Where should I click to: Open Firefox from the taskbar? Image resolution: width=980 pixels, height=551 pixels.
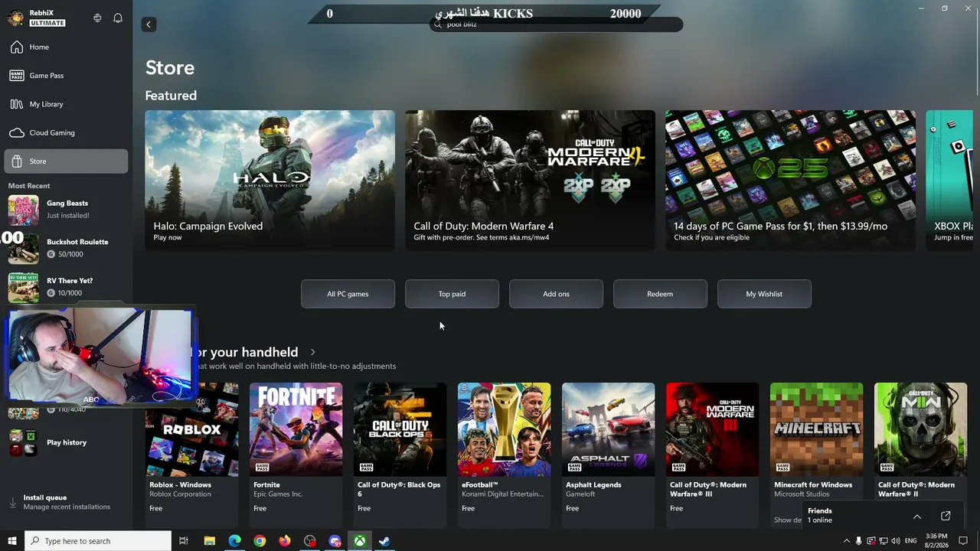click(285, 541)
